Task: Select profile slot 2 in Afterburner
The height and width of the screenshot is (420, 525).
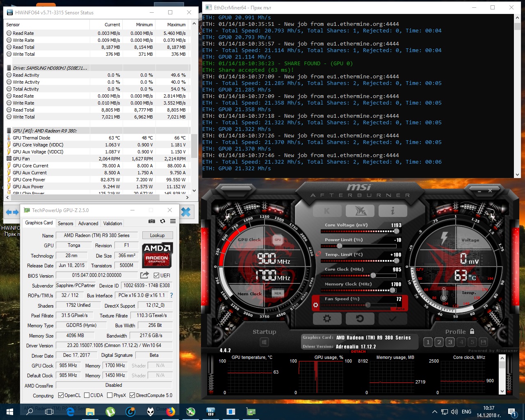Action: coord(439,342)
